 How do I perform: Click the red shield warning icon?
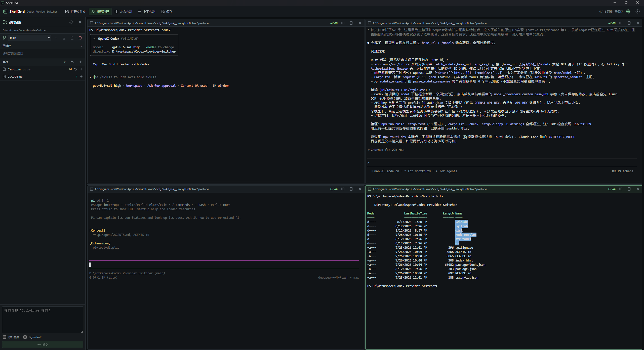[80, 38]
